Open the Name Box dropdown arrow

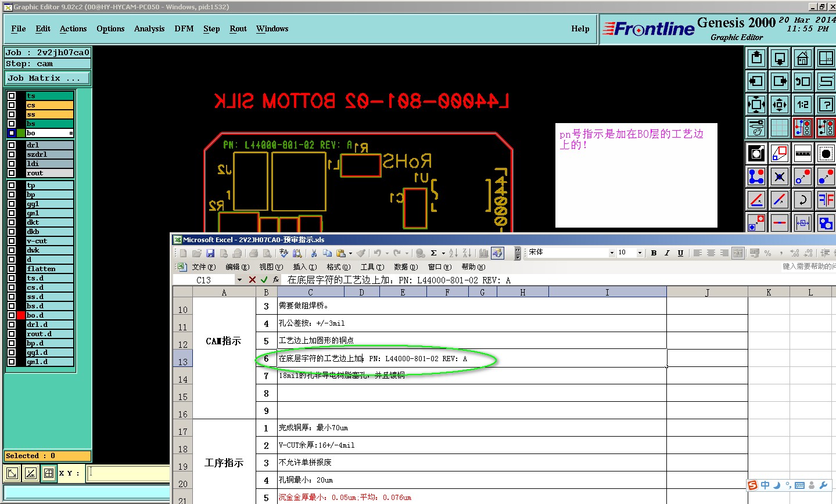239,280
